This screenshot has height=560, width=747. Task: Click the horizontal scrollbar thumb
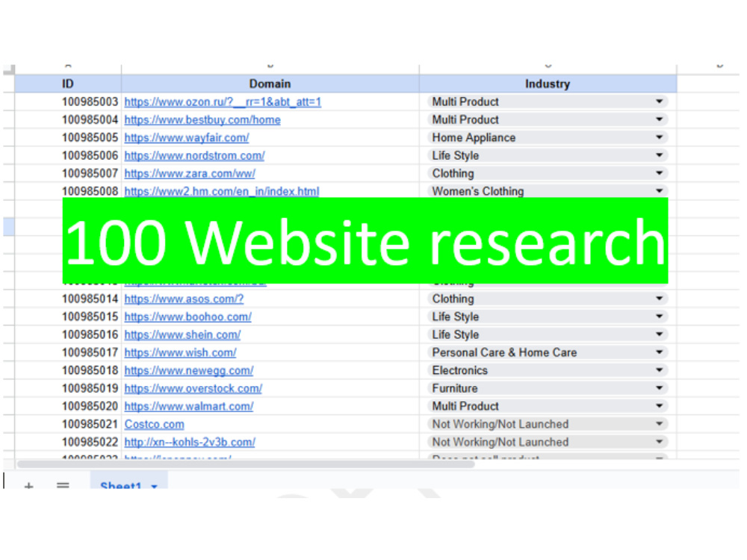(246, 464)
